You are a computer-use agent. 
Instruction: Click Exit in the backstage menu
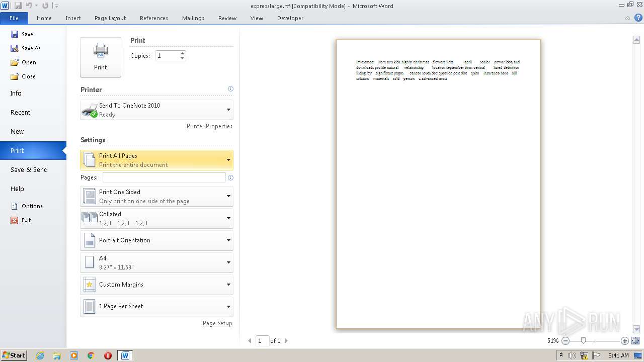tap(21, 220)
